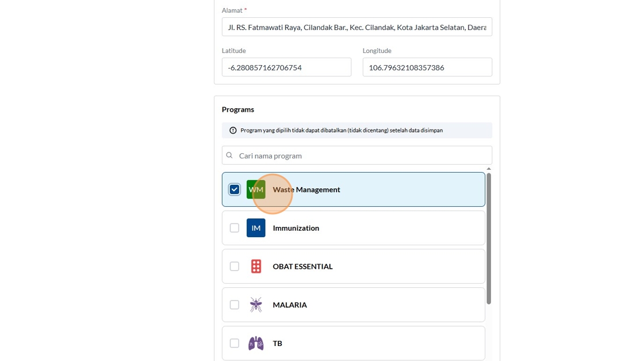Click the red OBAT ESSENTIAL pill icon
The height and width of the screenshot is (361, 644).
(x=256, y=266)
